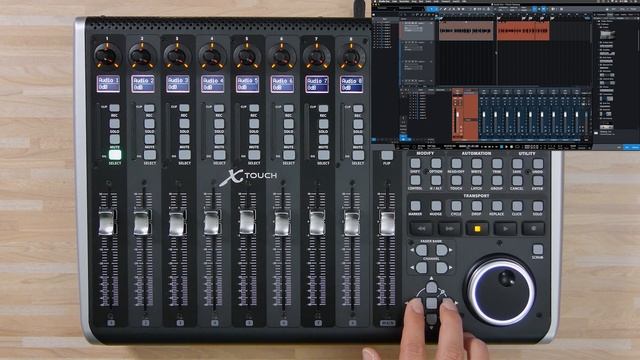The image size is (640, 360).
Task: Toggle the Click metronome button
Action: (x=517, y=205)
